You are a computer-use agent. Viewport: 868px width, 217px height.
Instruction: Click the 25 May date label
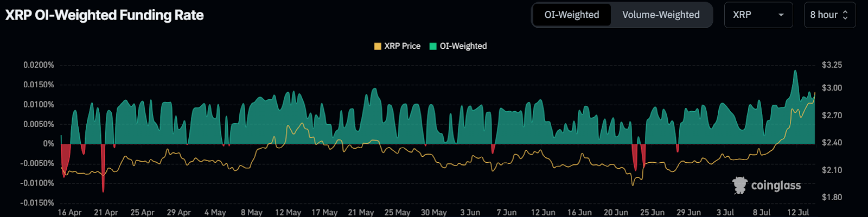397,213
